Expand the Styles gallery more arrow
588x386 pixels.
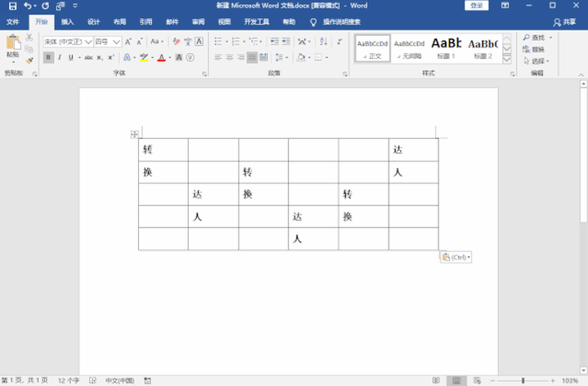tap(506, 60)
